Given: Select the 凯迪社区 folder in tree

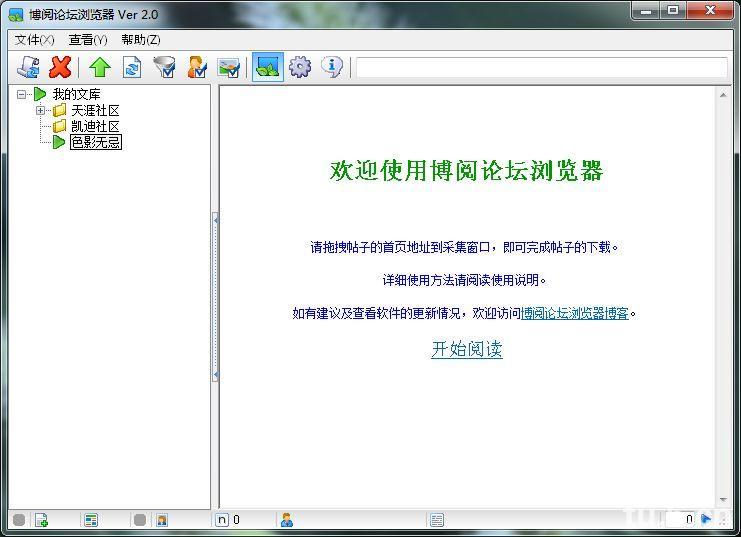Looking at the screenshot, I should [95, 126].
